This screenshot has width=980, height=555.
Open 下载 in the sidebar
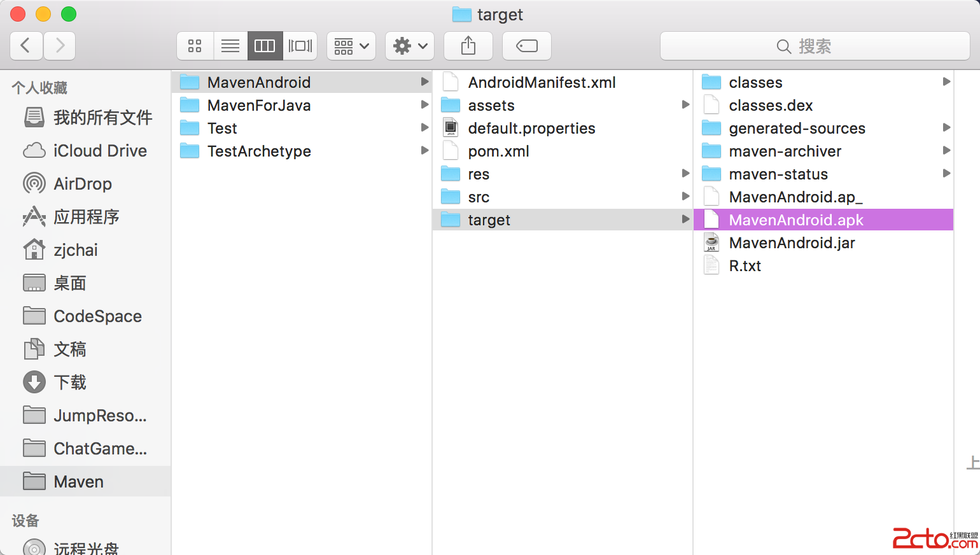tap(85, 382)
